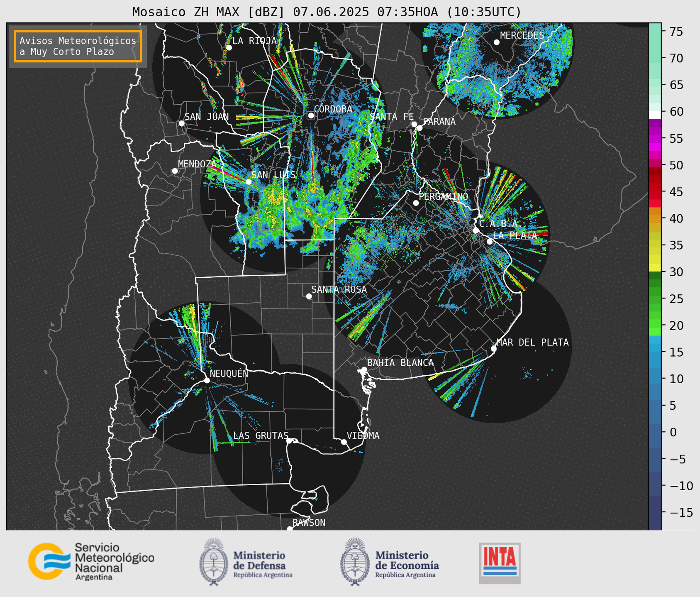Select the Pergamino city marker

pos(416,203)
